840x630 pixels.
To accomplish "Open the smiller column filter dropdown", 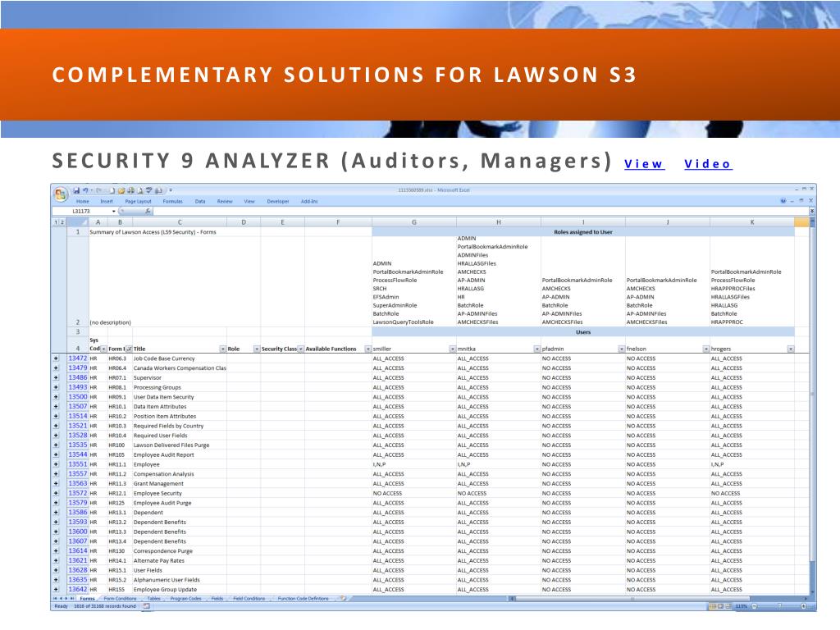I will (452, 349).
